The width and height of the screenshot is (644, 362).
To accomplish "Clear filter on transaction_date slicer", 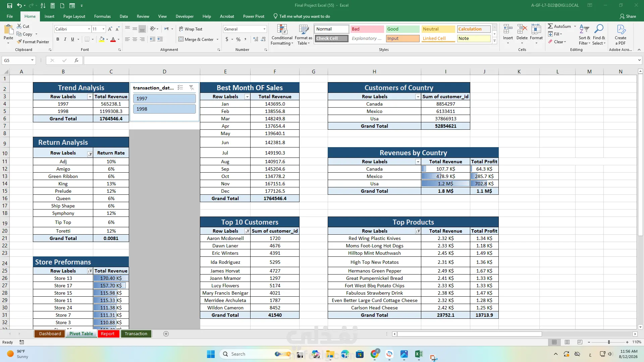I will point(192,87).
